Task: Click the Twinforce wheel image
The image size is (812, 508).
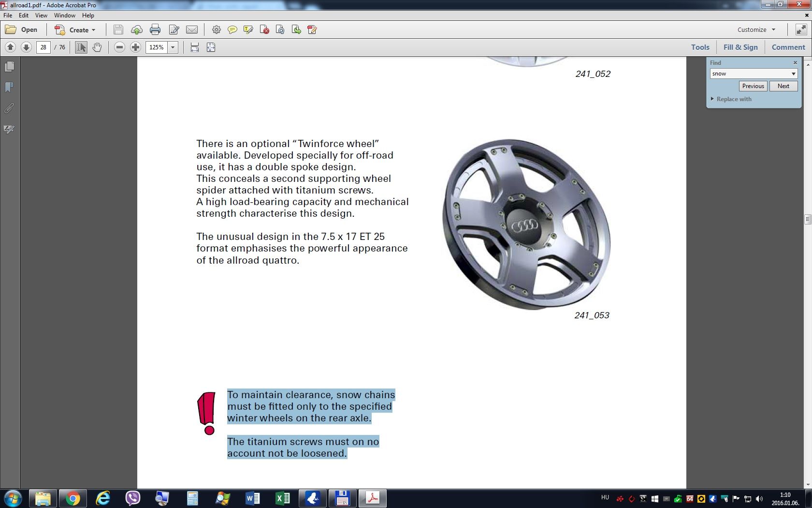Action: 526,224
